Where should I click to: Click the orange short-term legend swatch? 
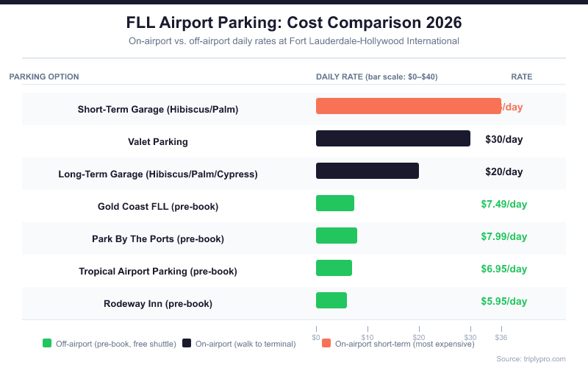click(326, 343)
